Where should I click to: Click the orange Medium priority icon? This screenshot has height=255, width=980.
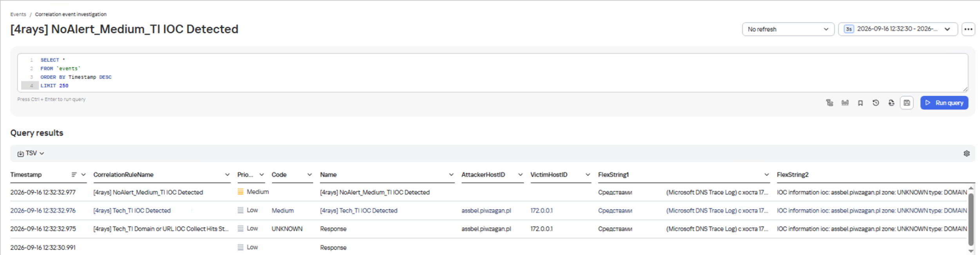tap(240, 192)
